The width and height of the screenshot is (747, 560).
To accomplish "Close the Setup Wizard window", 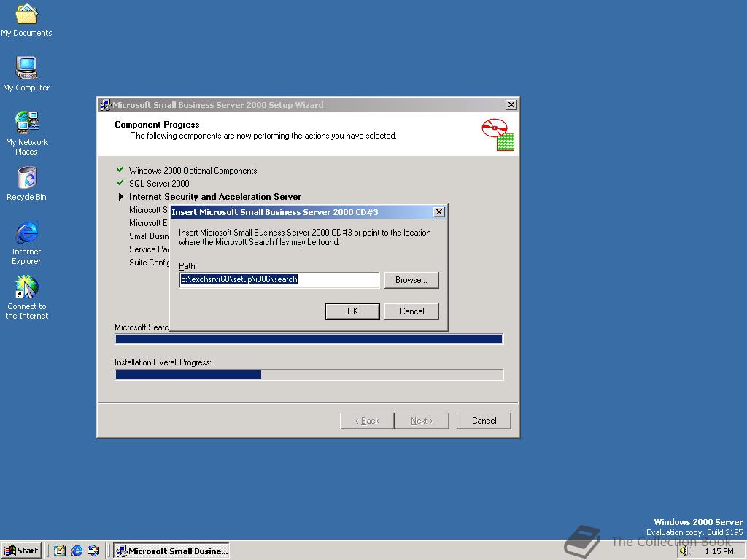I will [x=511, y=105].
